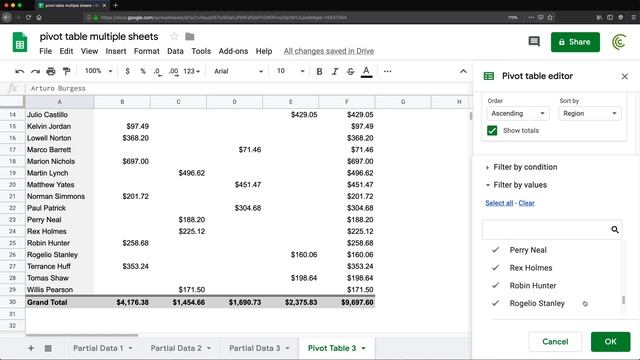This screenshot has width=640, height=360.
Task: Open Pivot Table 3 tab dropdown arrow
Action: pos(364,349)
